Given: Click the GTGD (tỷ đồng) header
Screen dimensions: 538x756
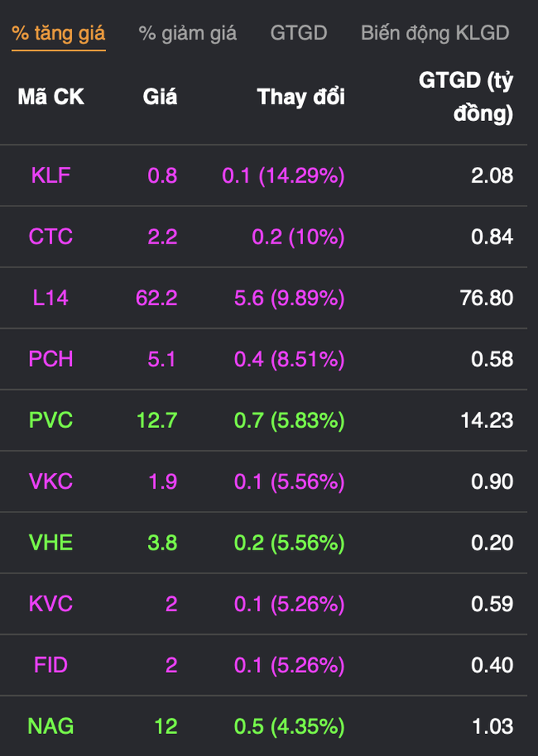Looking at the screenshot, I should click(465, 97).
